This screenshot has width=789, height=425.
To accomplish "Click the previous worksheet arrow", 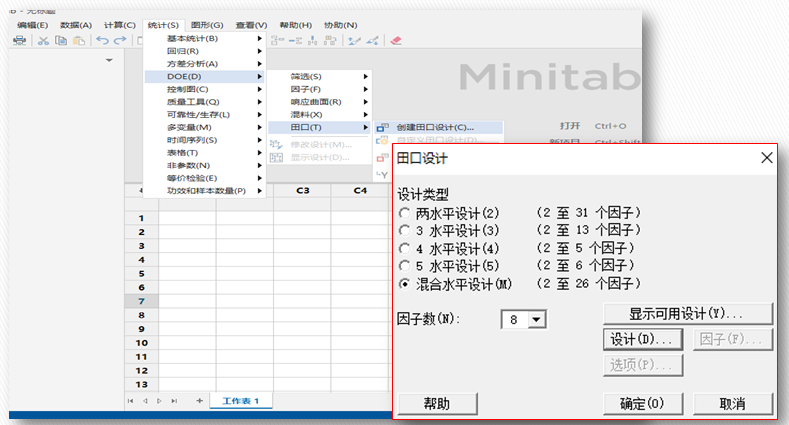I will tap(145, 401).
